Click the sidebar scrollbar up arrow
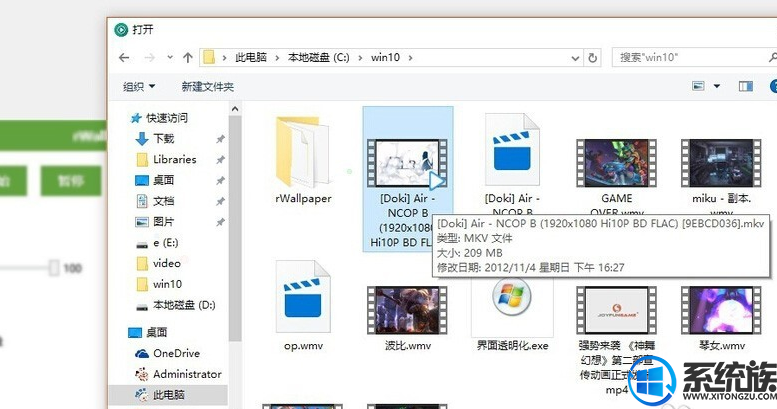Screen dimensions: 777x409 click(x=235, y=109)
